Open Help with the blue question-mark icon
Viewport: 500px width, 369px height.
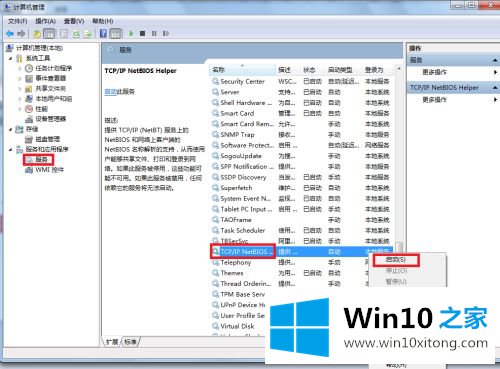pos(104,33)
